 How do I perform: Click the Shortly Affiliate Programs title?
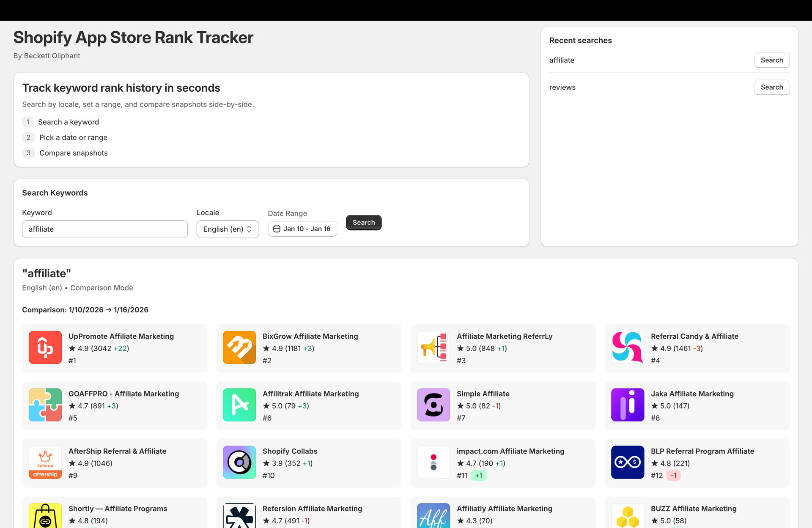point(118,509)
